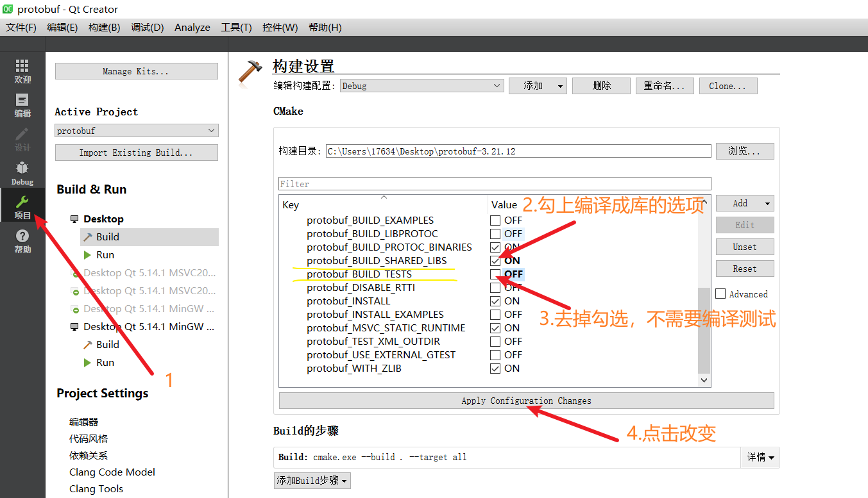This screenshot has height=498, width=868.
Task: Click the Qt Creator window icon
Action: coord(8,9)
